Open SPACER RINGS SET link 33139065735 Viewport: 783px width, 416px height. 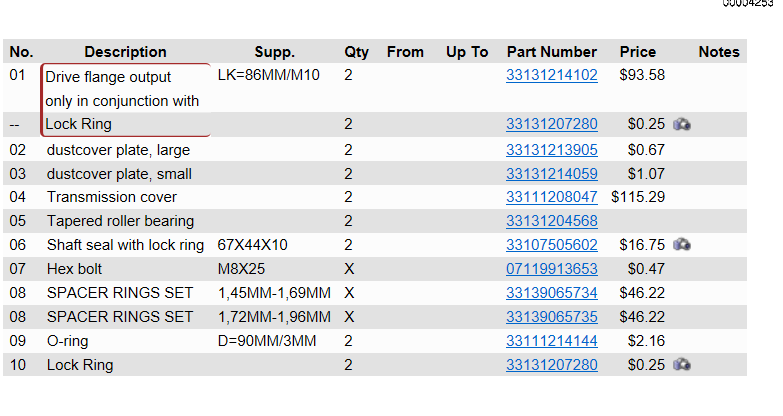click(x=552, y=317)
